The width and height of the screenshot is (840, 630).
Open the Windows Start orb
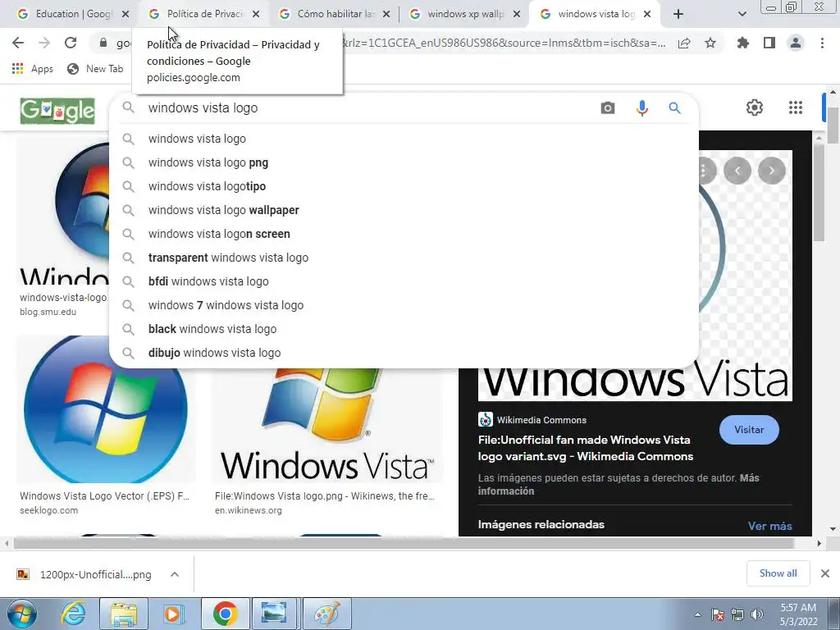point(22,614)
